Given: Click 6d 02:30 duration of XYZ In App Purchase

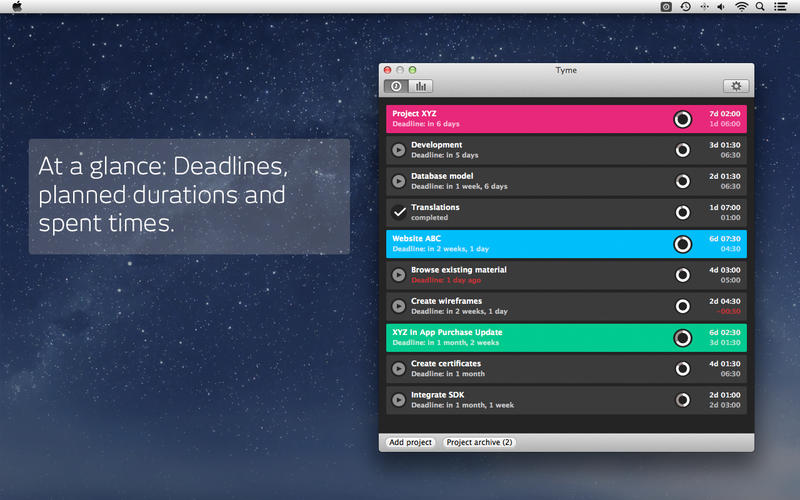Looking at the screenshot, I should click(724, 332).
